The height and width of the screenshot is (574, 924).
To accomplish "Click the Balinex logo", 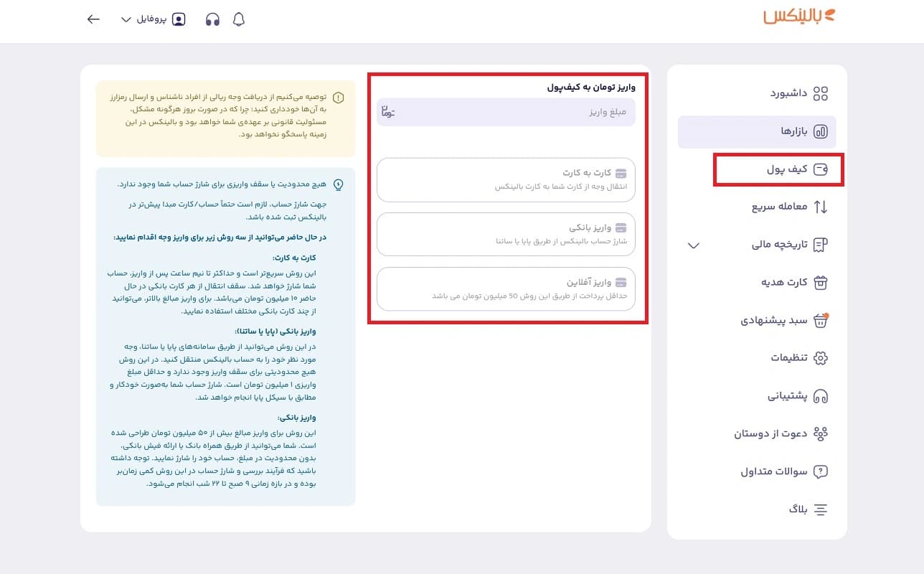I will (x=799, y=17).
